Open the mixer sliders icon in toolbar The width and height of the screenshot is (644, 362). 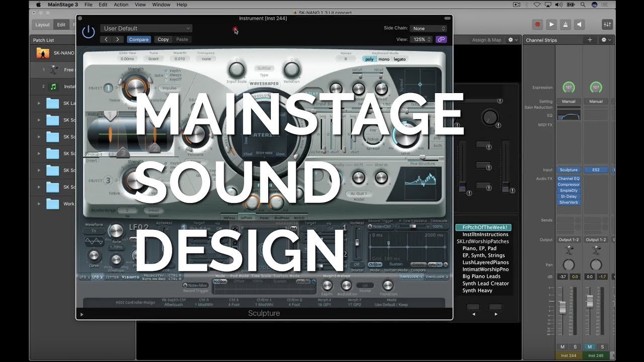[x=607, y=24]
